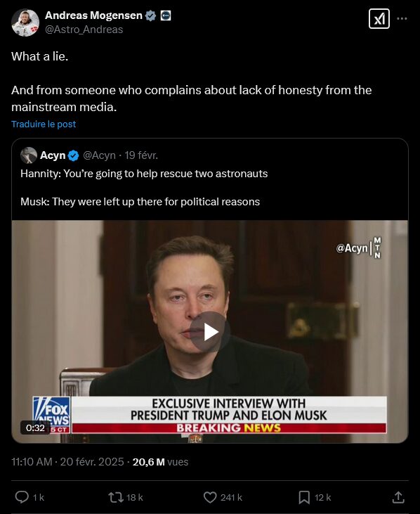Click the share upload icon
Viewport: 420px width, 514px height.
click(398, 497)
